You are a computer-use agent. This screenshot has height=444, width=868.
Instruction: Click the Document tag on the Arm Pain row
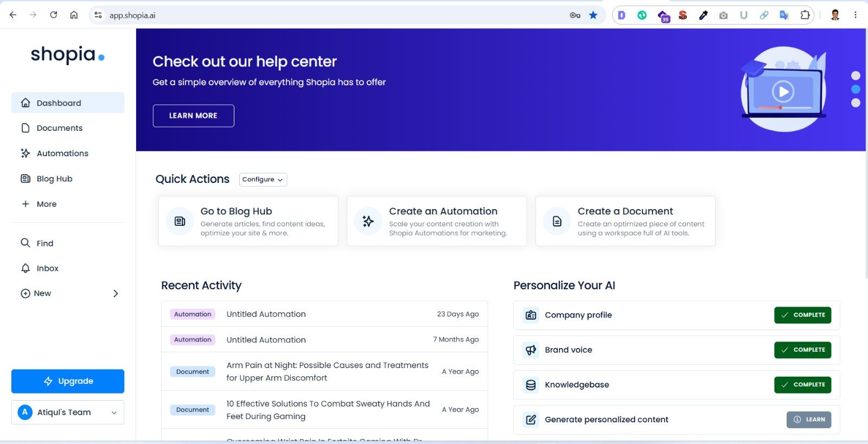[x=193, y=372]
